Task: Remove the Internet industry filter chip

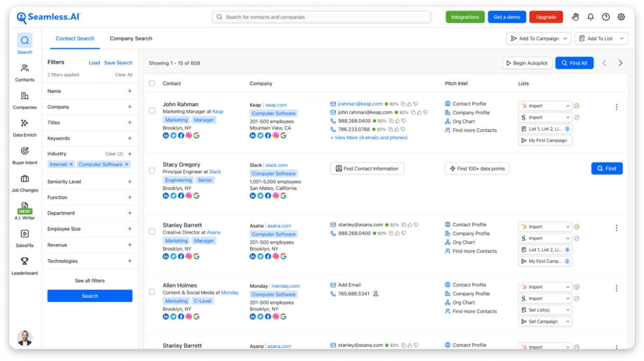Action: click(x=71, y=164)
